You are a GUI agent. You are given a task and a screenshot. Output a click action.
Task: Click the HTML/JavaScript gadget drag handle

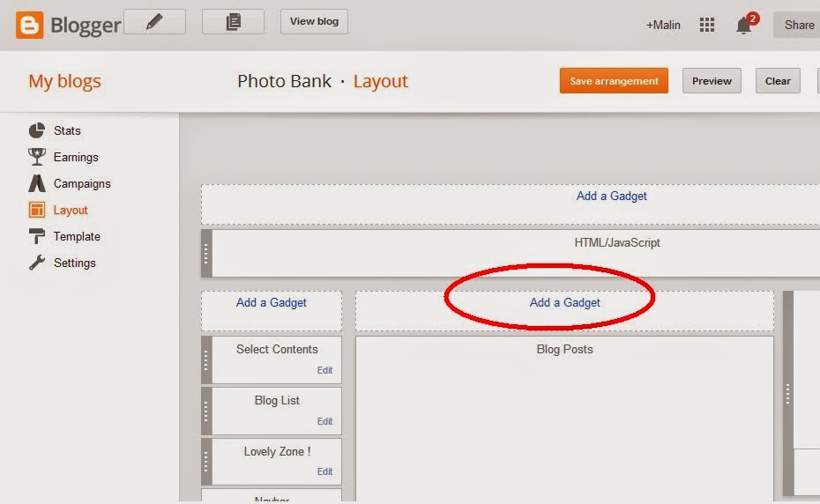(206, 254)
